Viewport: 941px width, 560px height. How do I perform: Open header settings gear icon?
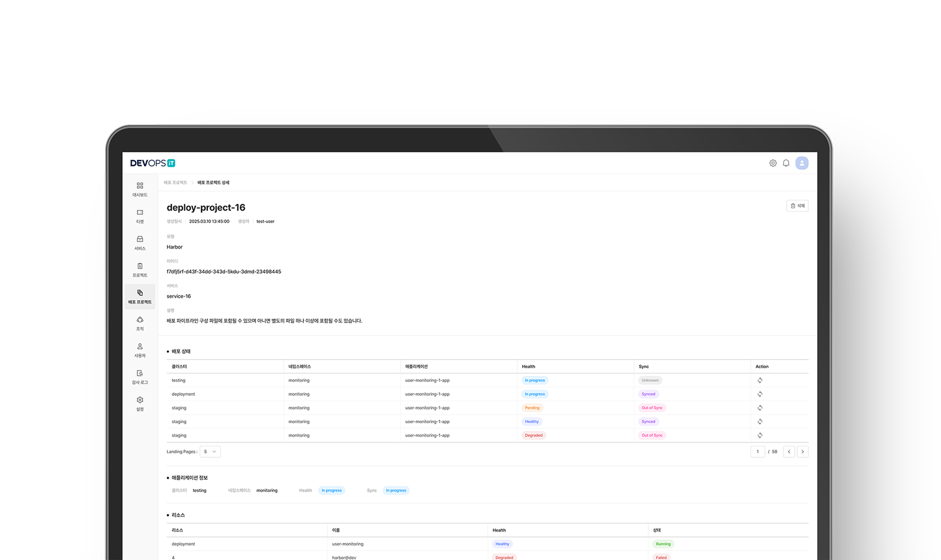[772, 163]
